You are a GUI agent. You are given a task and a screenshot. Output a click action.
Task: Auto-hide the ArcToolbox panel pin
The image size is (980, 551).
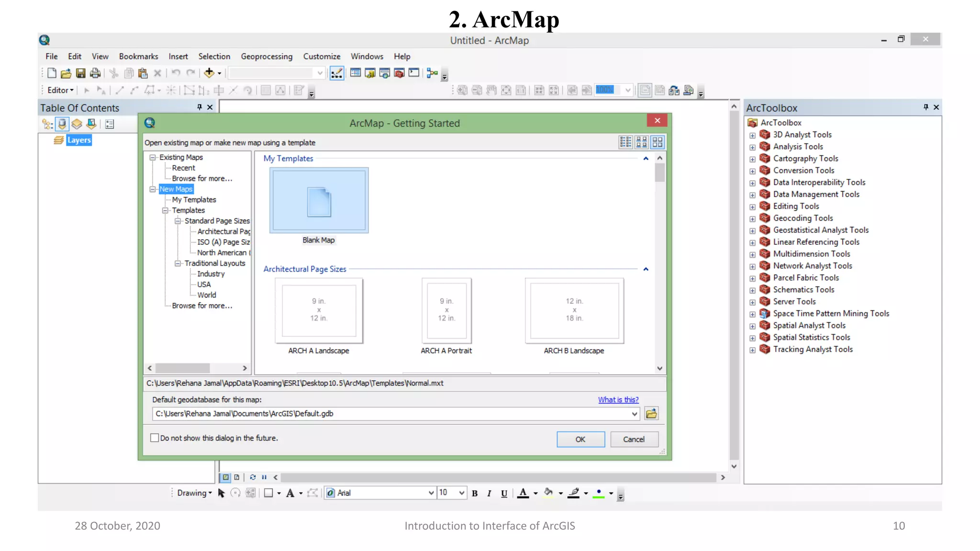925,107
